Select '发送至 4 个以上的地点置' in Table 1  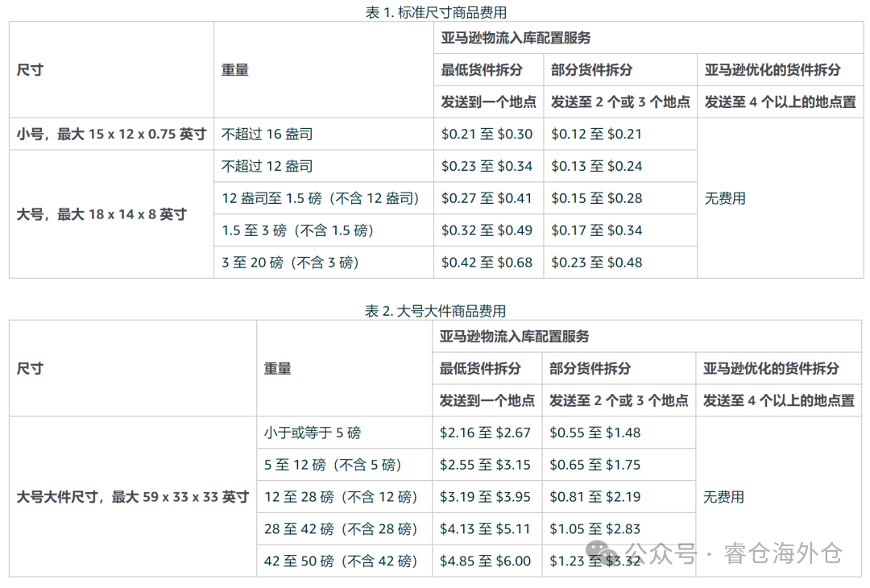pos(780,102)
